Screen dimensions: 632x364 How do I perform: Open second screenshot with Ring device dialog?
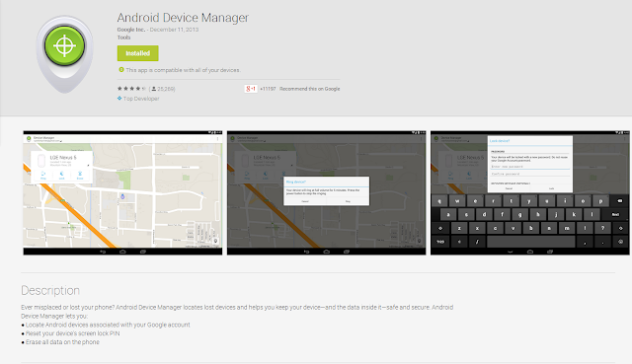tap(326, 192)
